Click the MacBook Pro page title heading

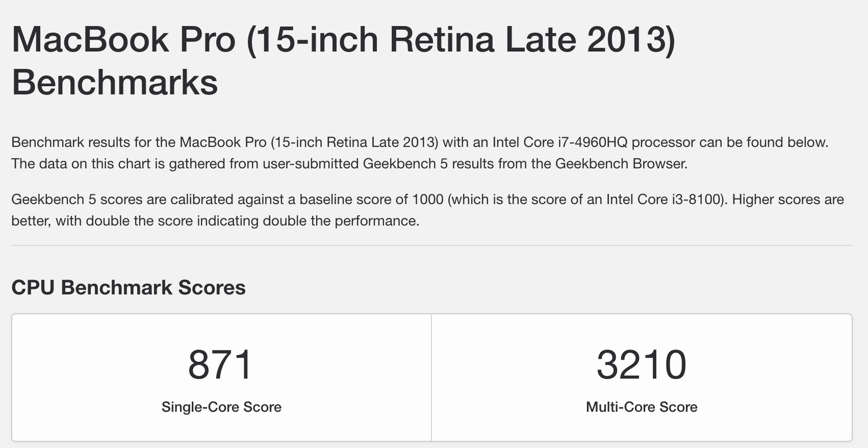click(x=343, y=60)
